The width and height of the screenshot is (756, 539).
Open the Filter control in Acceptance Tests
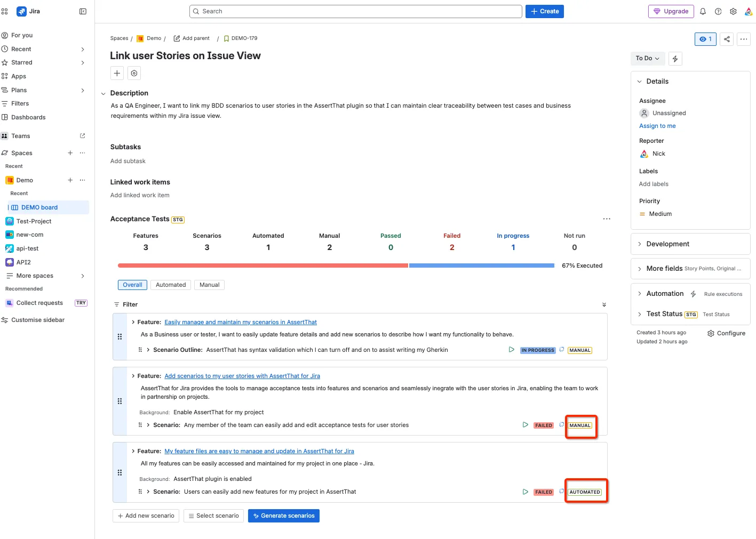(126, 304)
